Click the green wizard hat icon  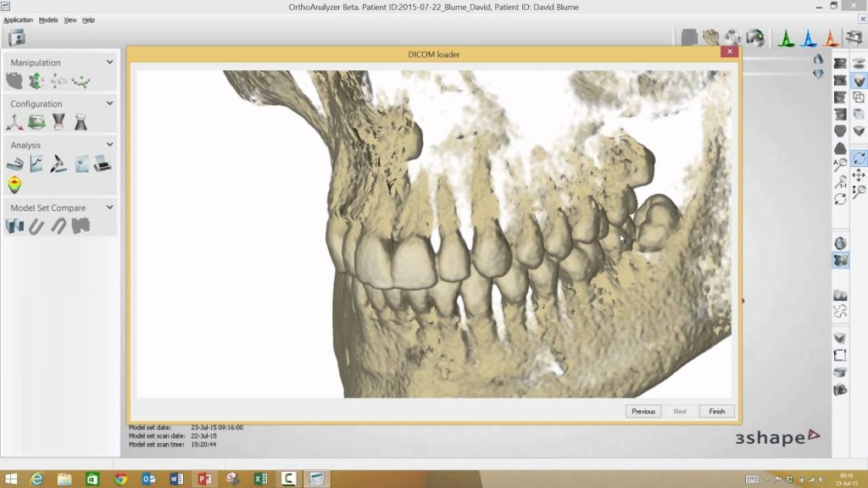pos(786,38)
